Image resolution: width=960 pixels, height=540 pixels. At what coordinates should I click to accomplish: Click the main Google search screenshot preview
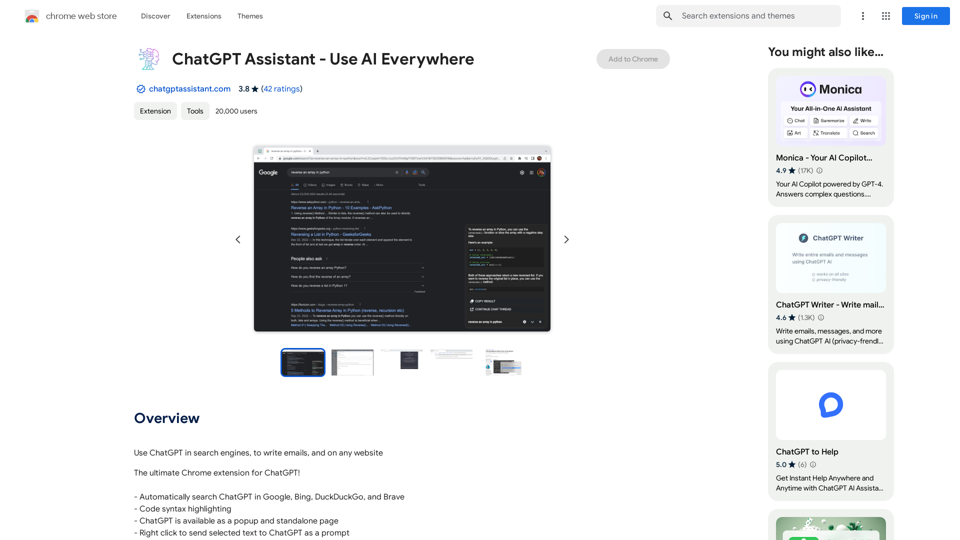pos(402,239)
